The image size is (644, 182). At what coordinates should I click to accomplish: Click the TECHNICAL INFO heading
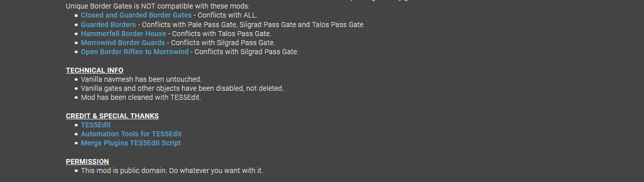(x=95, y=70)
